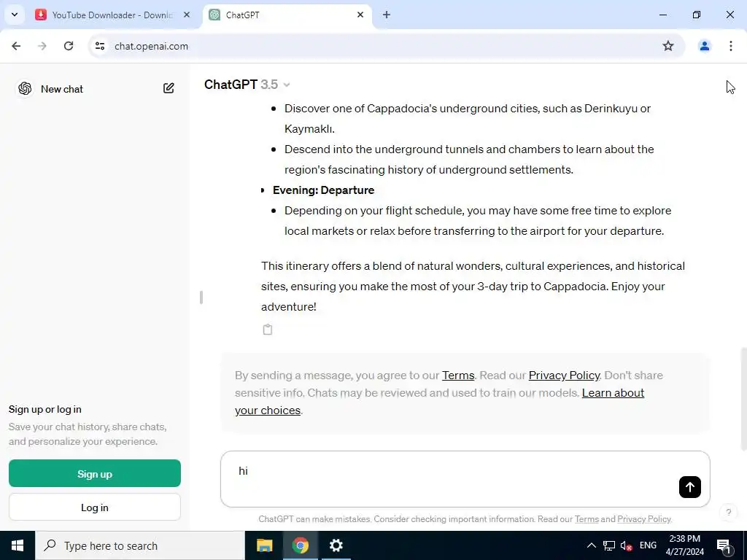Click the 'Sign up or log in' heading
The width and height of the screenshot is (747, 560).
coord(44,409)
